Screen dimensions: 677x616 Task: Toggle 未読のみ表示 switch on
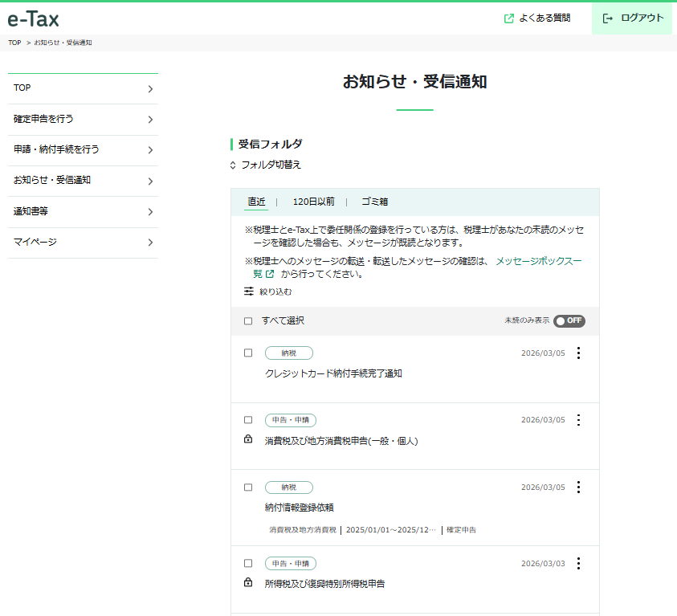point(569,320)
